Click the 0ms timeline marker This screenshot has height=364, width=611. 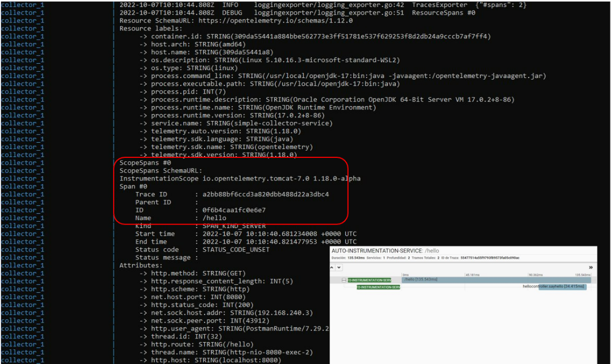(406, 275)
